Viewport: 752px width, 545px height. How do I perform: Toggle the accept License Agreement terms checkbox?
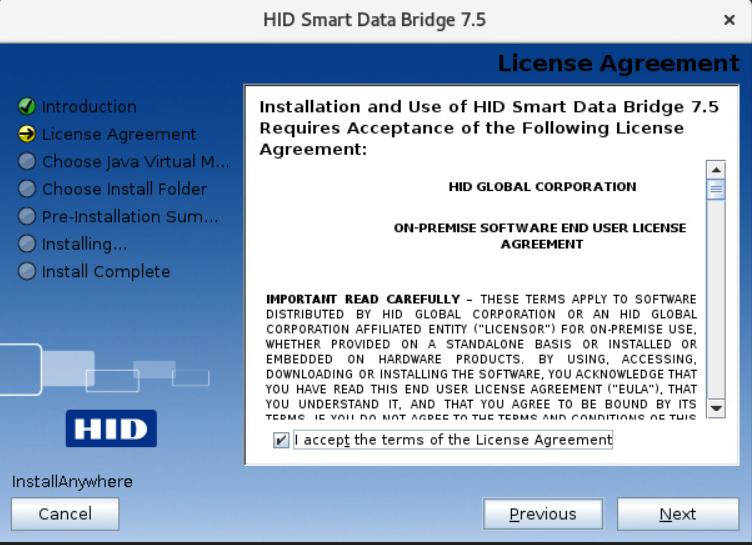281,440
